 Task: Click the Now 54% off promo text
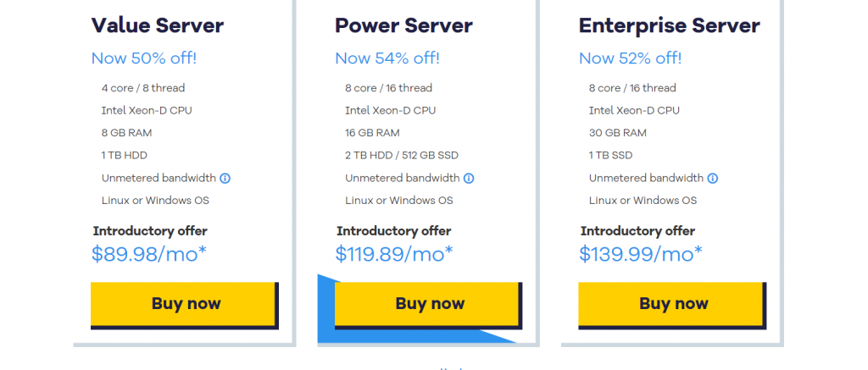(387, 58)
